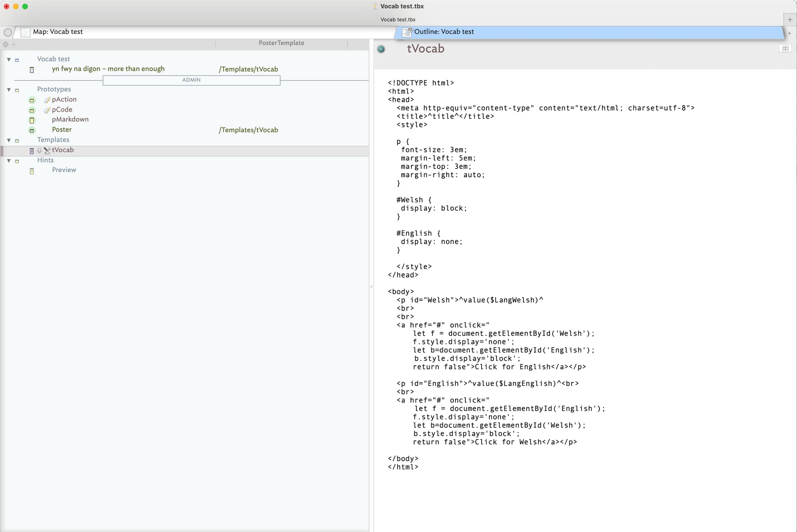Click the Templates container icon

[x=17, y=141]
